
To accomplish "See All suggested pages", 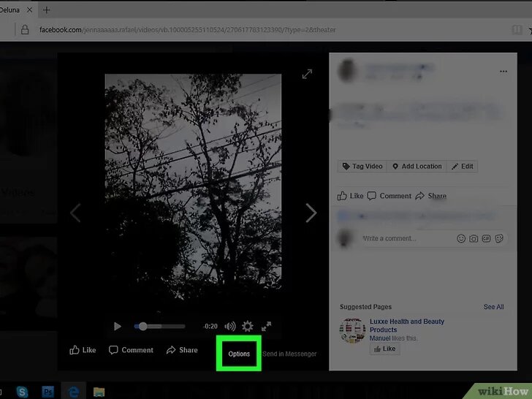I will pos(494,307).
